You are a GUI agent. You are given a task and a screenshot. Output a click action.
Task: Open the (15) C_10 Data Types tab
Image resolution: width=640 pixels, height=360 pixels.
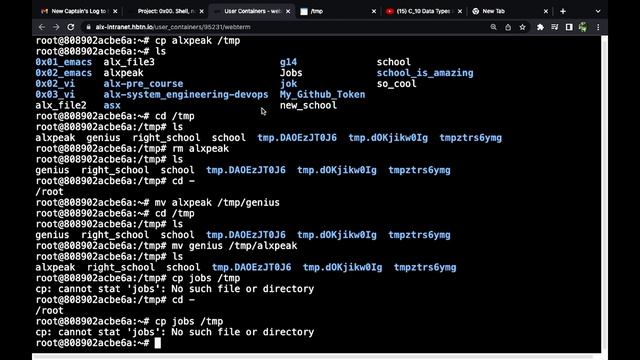[x=424, y=11]
